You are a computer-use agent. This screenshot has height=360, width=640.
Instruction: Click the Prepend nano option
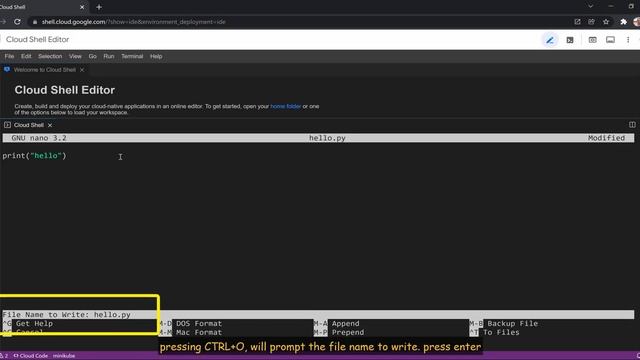pos(348,333)
